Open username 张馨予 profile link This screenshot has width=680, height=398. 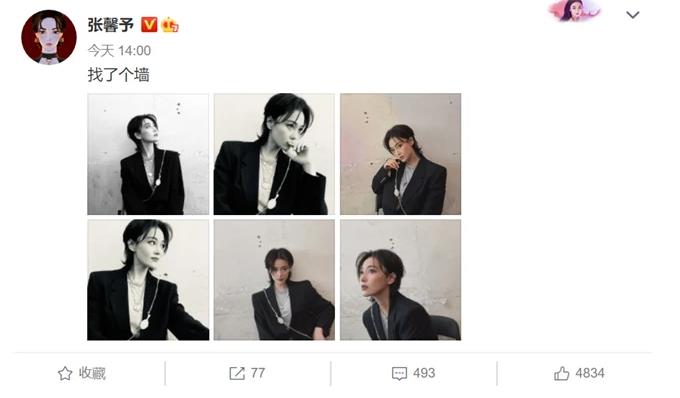point(111,25)
